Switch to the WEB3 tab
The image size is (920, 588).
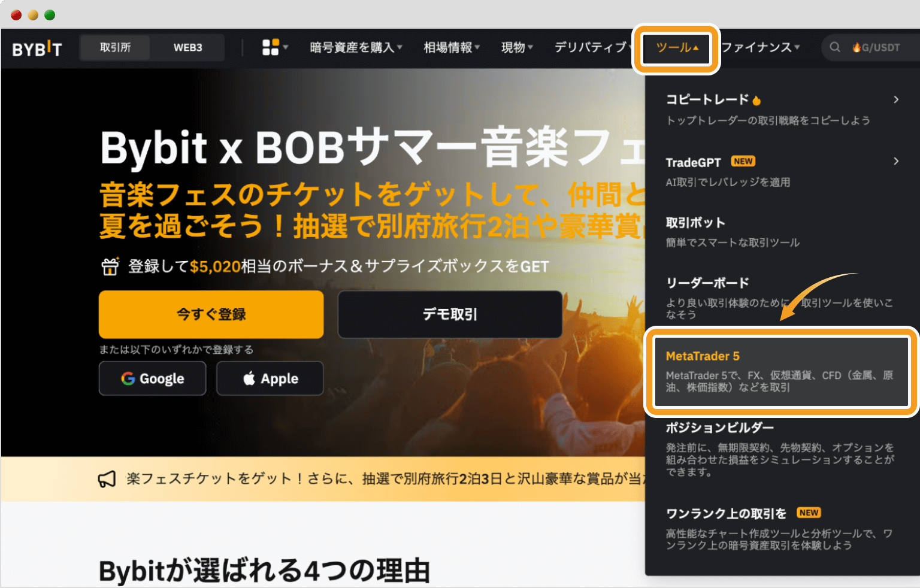click(187, 47)
